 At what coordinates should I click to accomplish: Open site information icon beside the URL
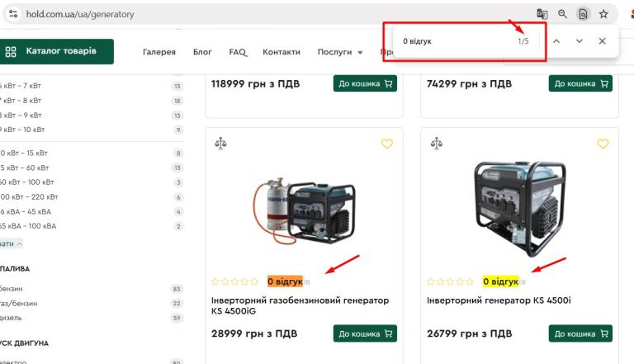point(13,14)
